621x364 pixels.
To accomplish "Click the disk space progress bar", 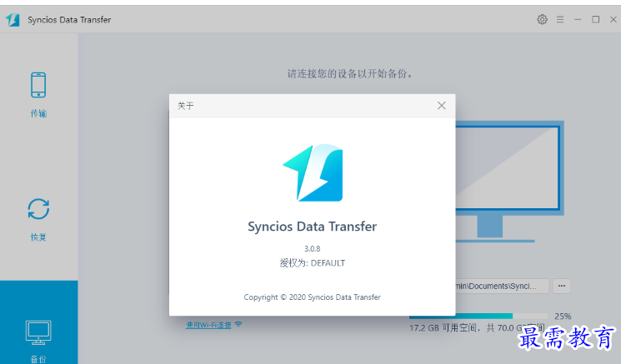I will click(x=478, y=317).
